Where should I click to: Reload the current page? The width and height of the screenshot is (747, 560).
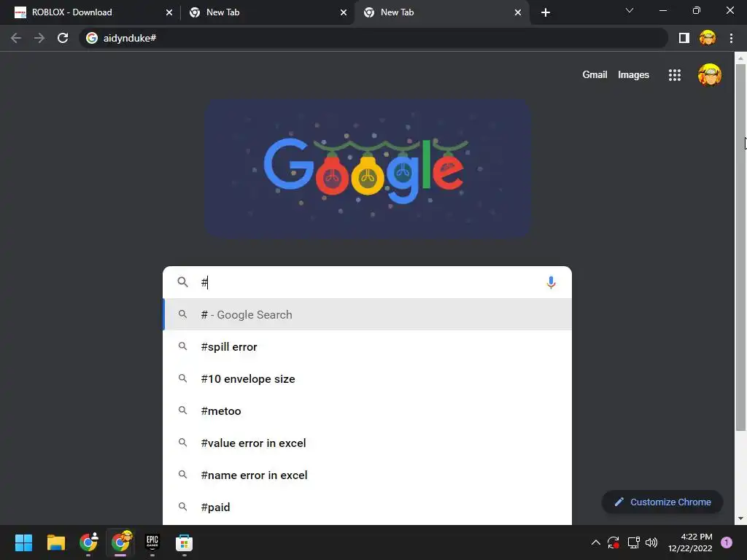click(x=63, y=38)
